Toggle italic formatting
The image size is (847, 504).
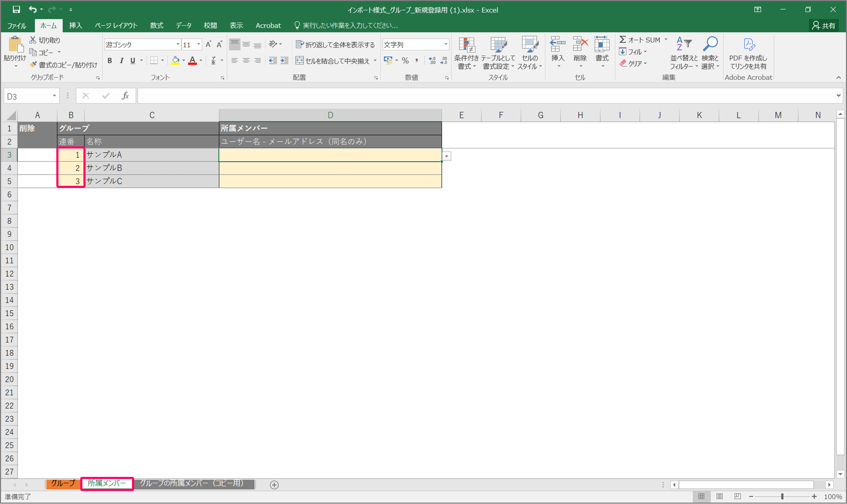121,61
